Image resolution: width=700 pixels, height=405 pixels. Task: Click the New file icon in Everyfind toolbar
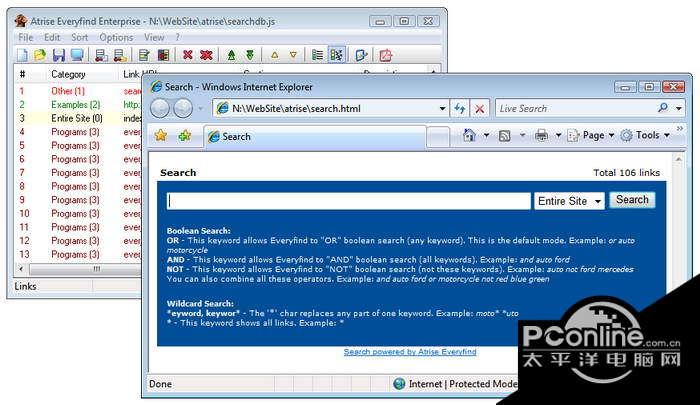22,55
